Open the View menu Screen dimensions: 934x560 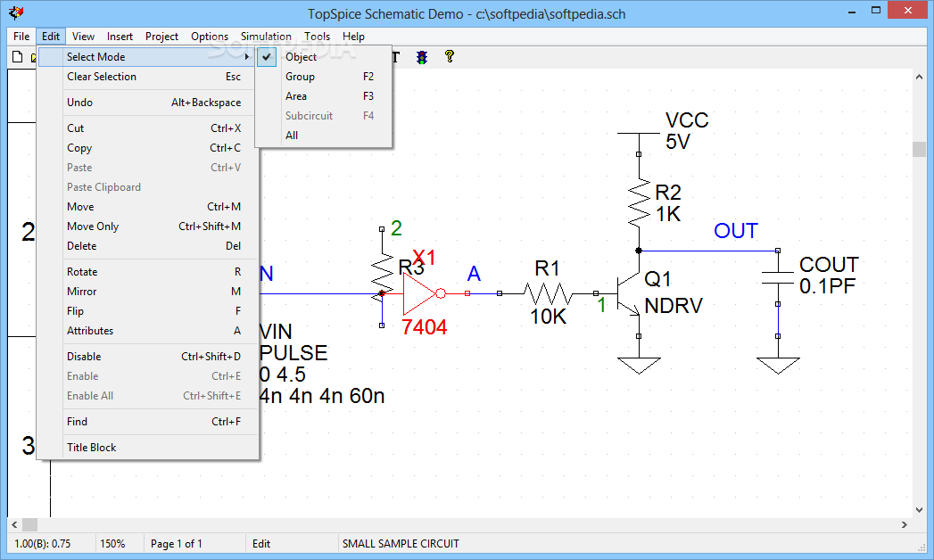tap(83, 37)
